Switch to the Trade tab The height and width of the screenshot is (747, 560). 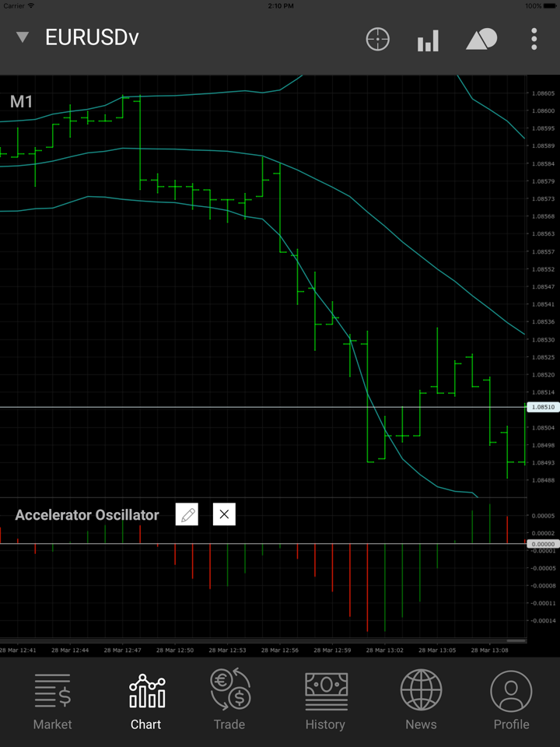(x=229, y=700)
